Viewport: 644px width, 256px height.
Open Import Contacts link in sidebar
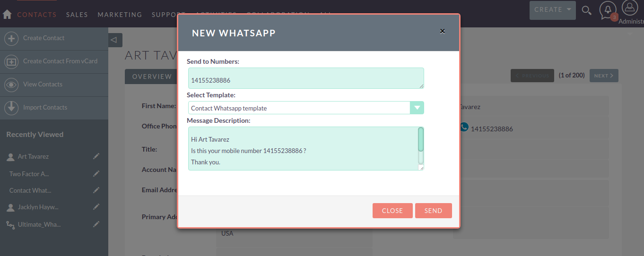[45, 107]
